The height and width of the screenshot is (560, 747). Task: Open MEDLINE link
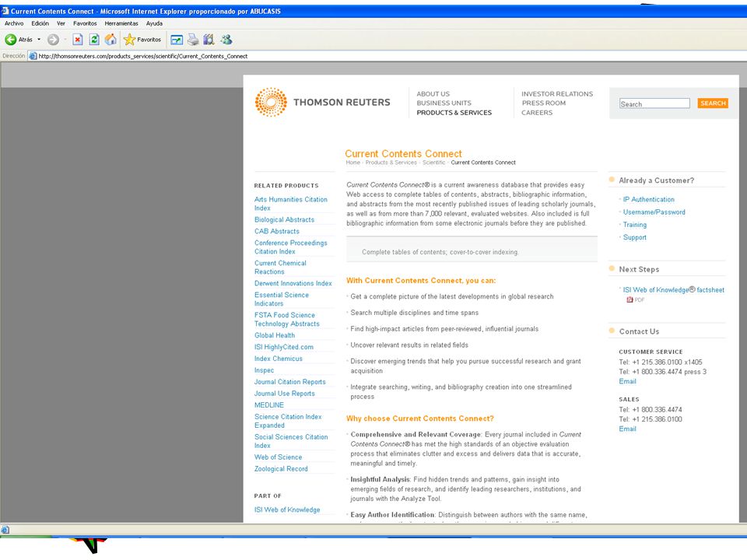pyautogui.click(x=269, y=405)
